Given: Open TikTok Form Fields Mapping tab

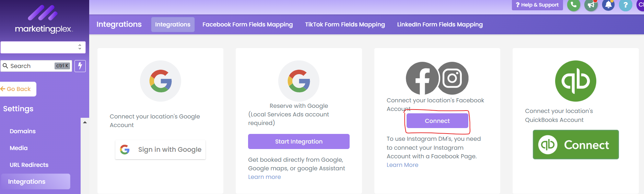Looking at the screenshot, I should [345, 24].
